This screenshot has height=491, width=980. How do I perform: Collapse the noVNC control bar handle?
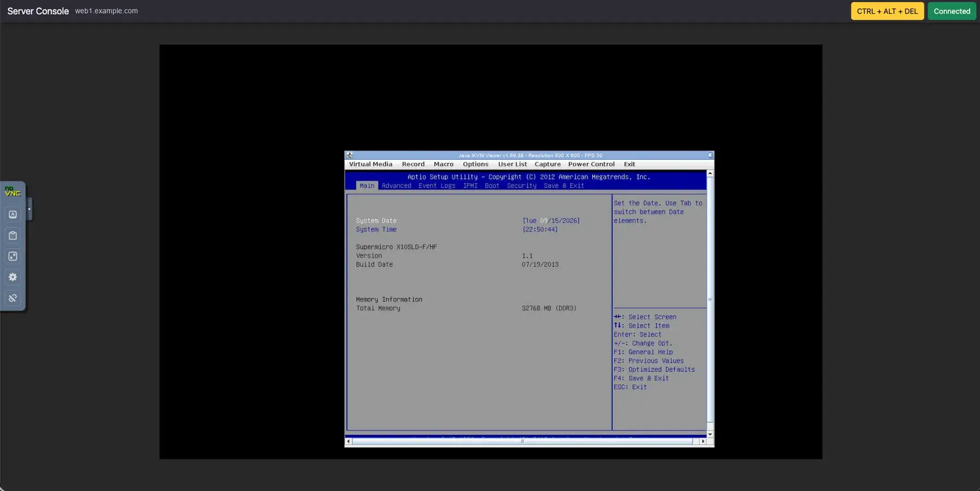coord(29,209)
